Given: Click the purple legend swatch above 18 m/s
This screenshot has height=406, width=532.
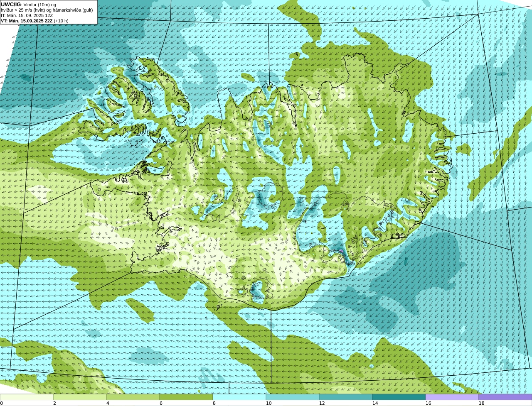Looking at the screenshot, I should 505,397.
